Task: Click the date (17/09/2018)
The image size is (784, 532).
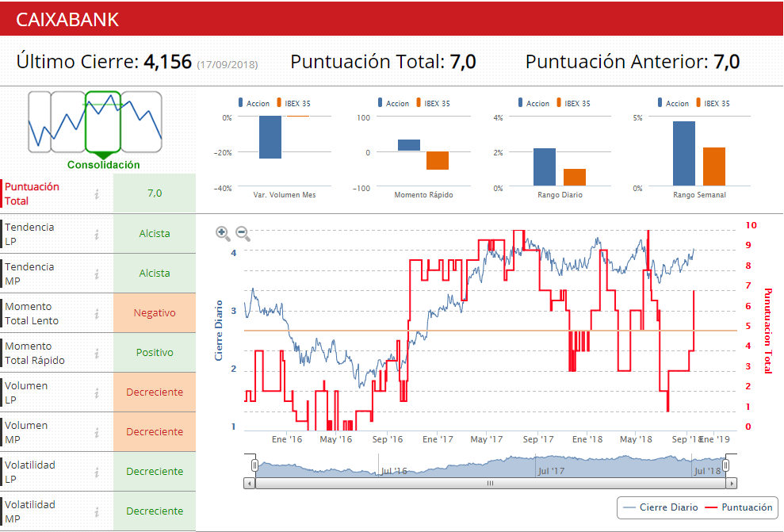Action: [228, 64]
